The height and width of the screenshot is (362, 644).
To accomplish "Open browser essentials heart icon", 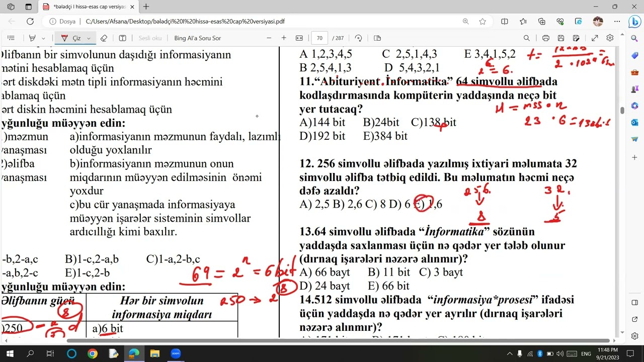I will click(x=560, y=22).
